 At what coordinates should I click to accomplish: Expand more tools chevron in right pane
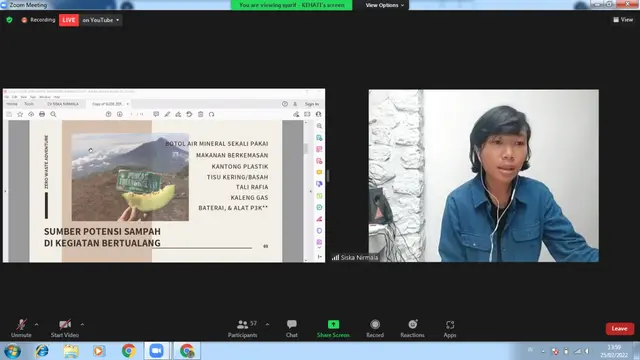[319, 248]
